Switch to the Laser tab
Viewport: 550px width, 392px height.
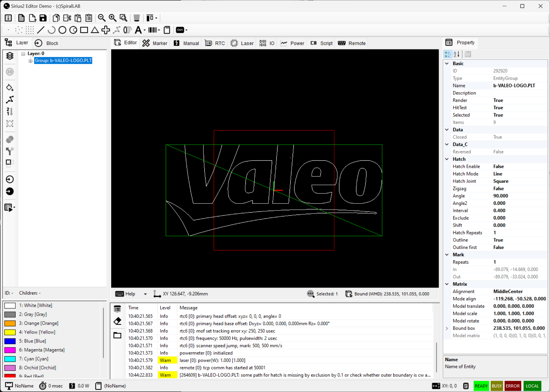242,43
